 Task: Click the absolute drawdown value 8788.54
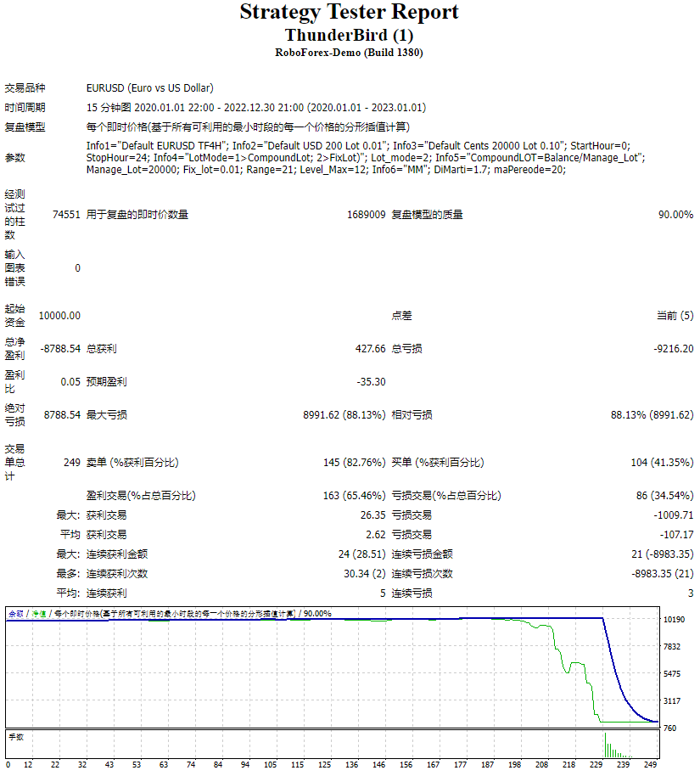pos(62,414)
